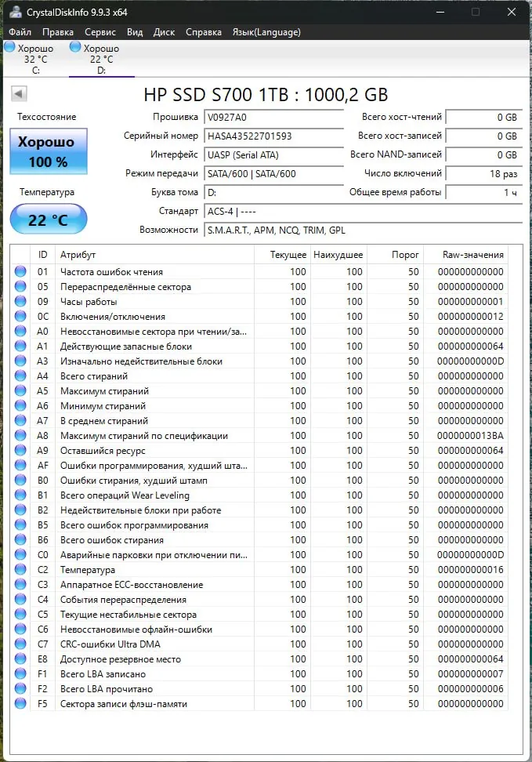Click status icon for Всего LBA записано
The height and width of the screenshot is (762, 532).
pyautogui.click(x=20, y=674)
